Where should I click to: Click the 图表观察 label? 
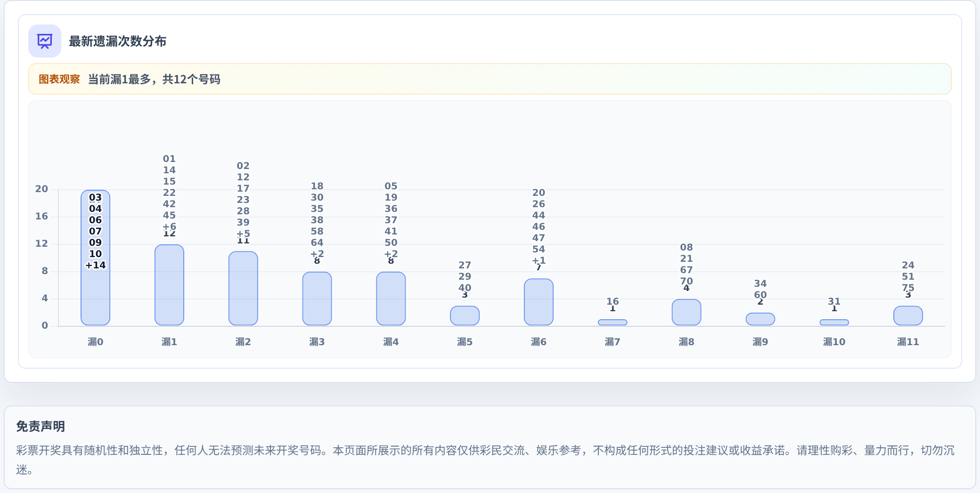(x=59, y=79)
